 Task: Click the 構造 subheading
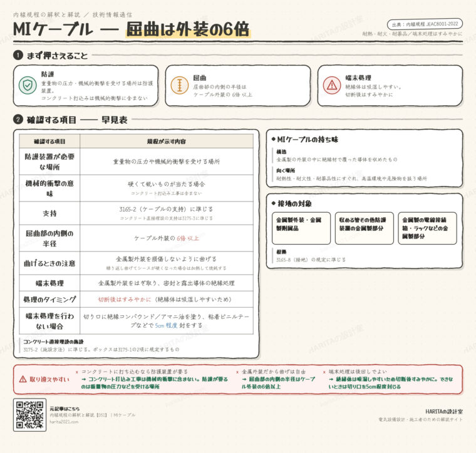(281, 152)
